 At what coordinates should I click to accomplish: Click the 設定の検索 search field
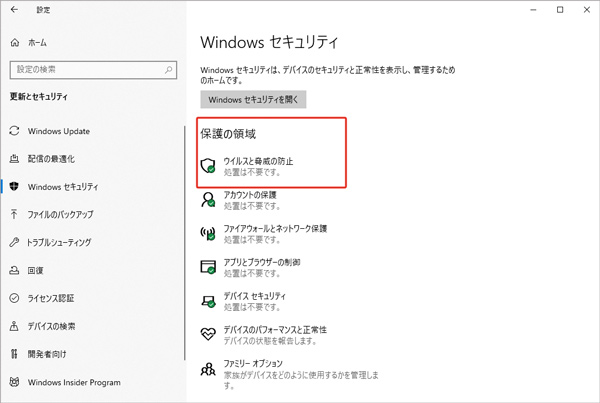pyautogui.click(x=93, y=70)
